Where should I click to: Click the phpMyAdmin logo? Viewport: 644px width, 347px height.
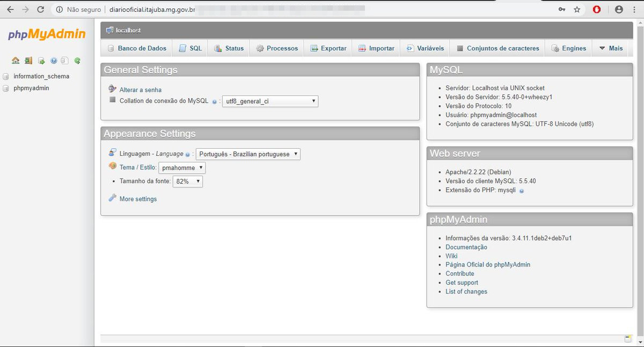coord(47,35)
